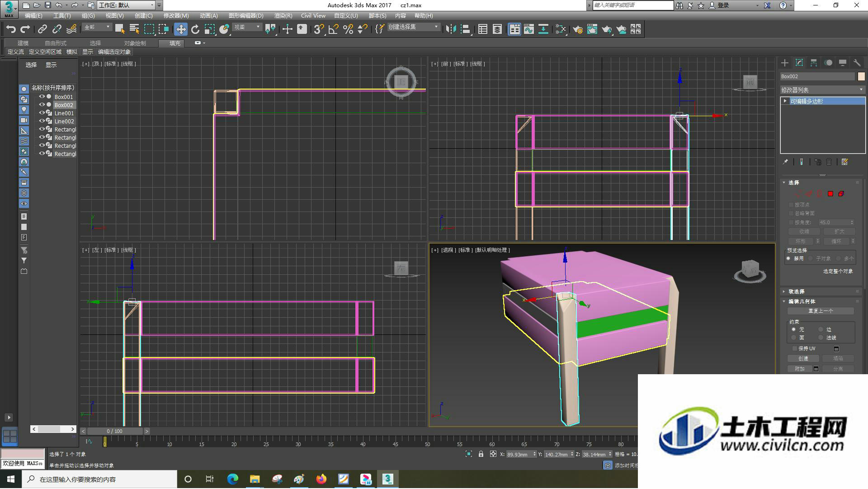
Task: Toggle the Percent Snap icon
Action: click(x=348, y=29)
